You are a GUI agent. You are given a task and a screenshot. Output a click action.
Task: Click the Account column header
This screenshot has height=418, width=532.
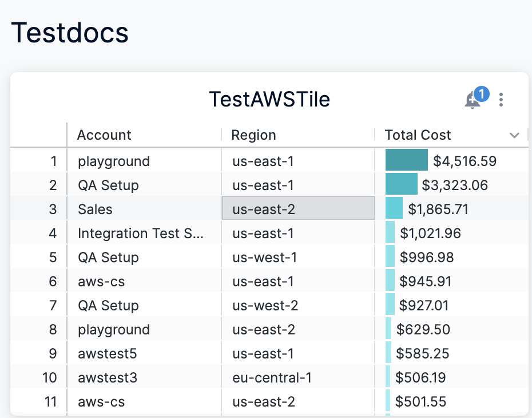tap(104, 135)
